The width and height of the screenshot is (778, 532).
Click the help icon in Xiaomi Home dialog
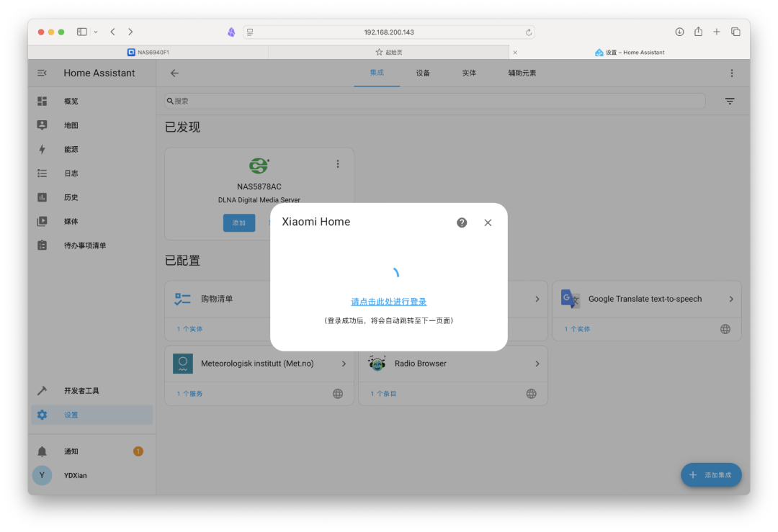click(462, 222)
